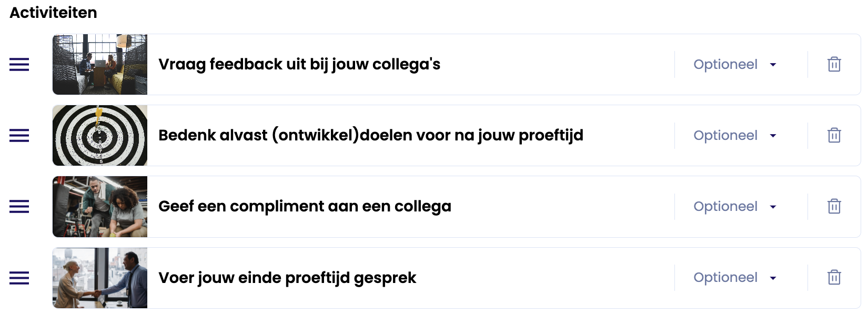
Task: Open Optioneel dropdown for "Vraag feedback uit" activity
Action: 735,64
